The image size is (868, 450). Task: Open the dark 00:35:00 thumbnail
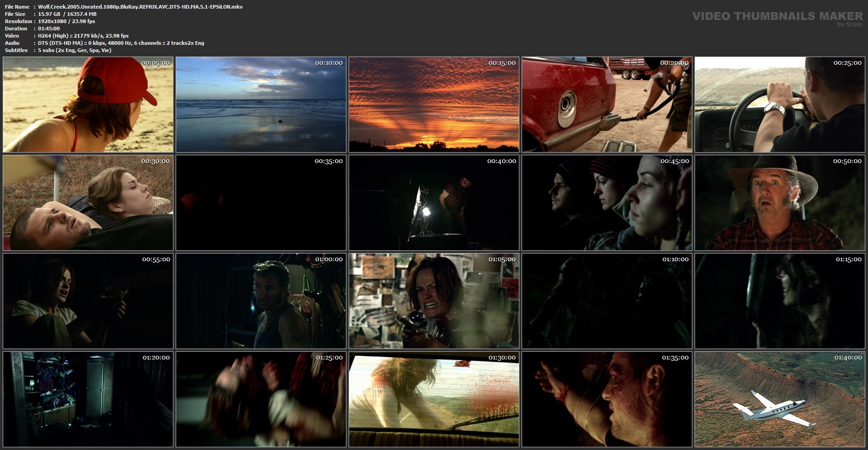[261, 203]
